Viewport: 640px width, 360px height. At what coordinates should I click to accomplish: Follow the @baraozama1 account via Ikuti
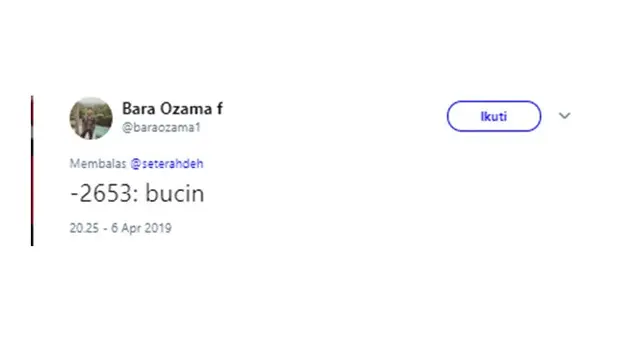(x=494, y=116)
